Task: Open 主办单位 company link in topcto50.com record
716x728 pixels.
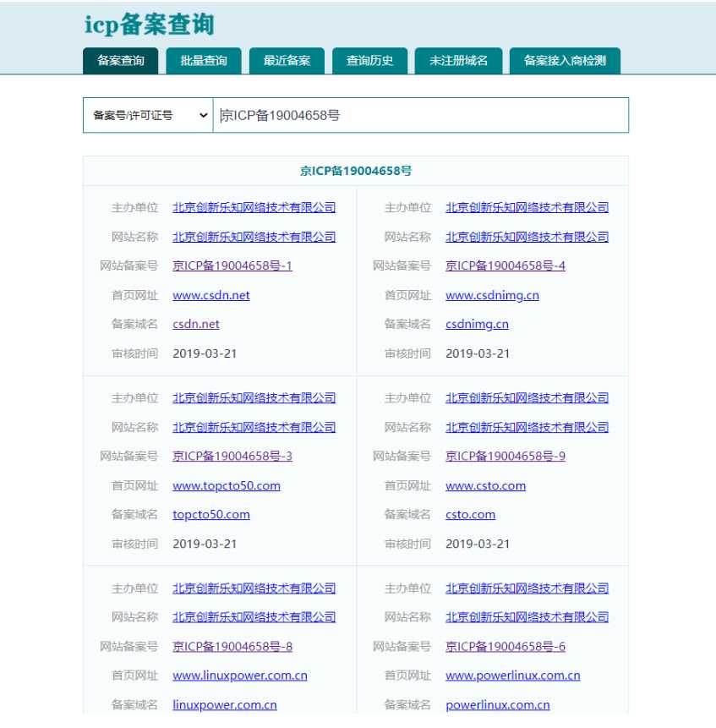Action: [254, 398]
